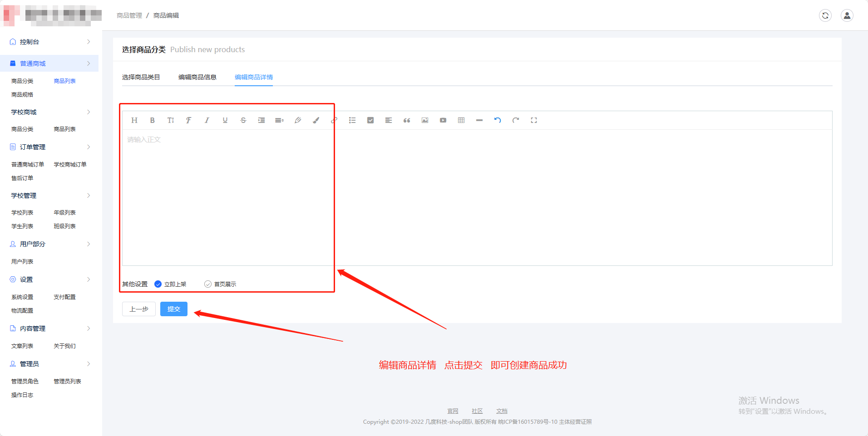Viewport: 868px width, 436px height.
Task: Insert a video into the editor
Action: pyautogui.click(x=443, y=120)
